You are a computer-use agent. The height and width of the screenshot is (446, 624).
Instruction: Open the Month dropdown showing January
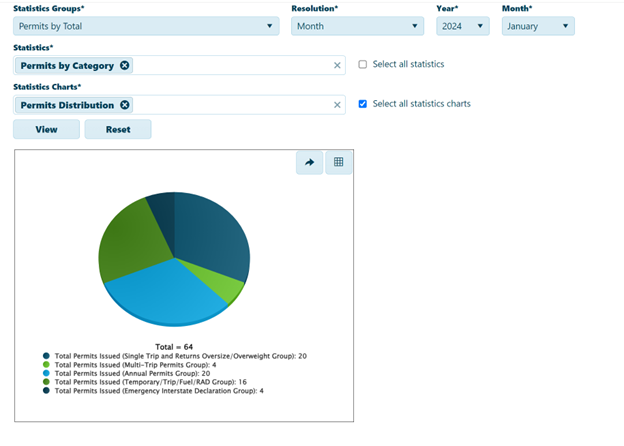click(538, 26)
